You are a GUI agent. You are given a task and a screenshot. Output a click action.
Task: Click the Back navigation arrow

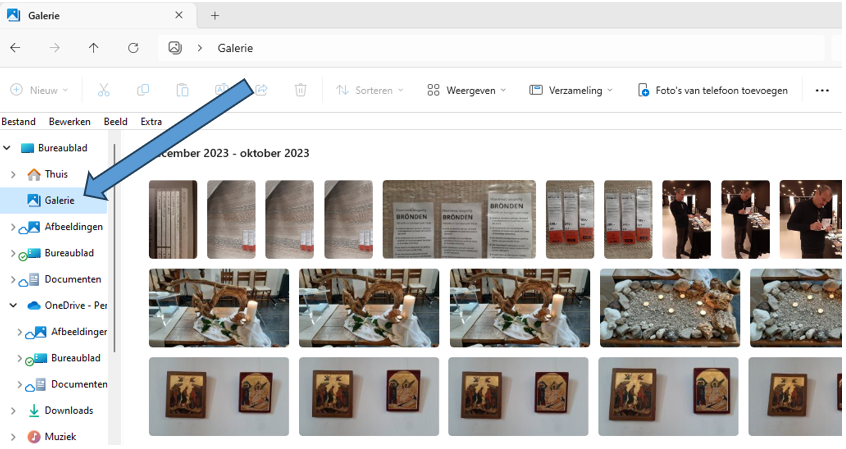(x=15, y=48)
